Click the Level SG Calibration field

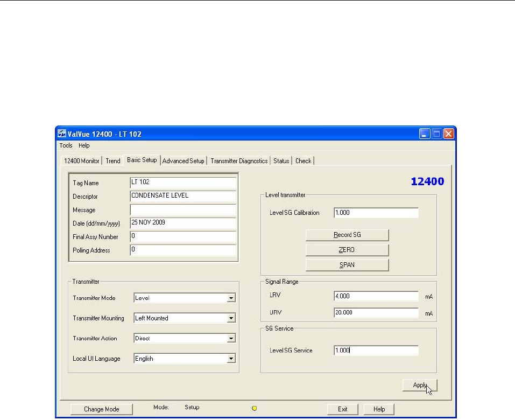point(376,213)
